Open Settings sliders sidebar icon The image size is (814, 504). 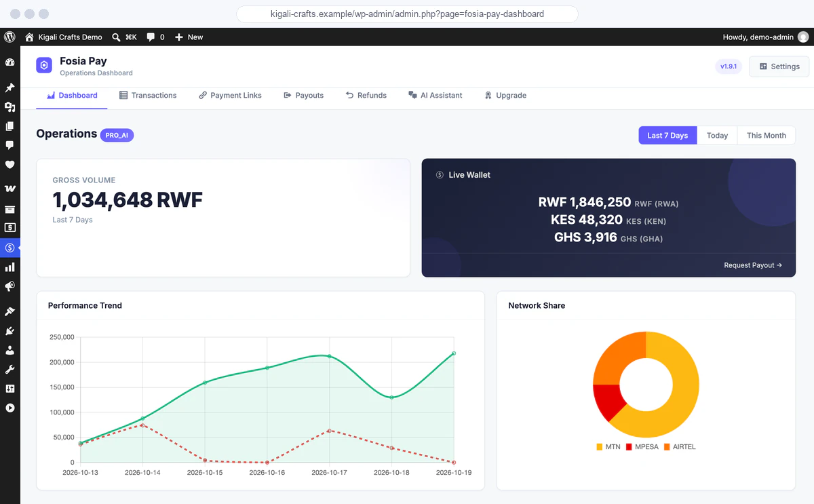[x=9, y=389]
